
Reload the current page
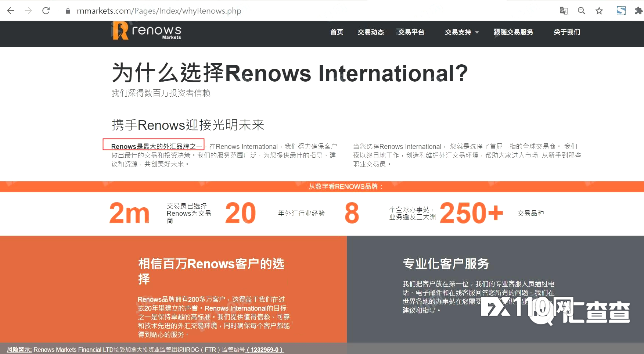(x=46, y=11)
